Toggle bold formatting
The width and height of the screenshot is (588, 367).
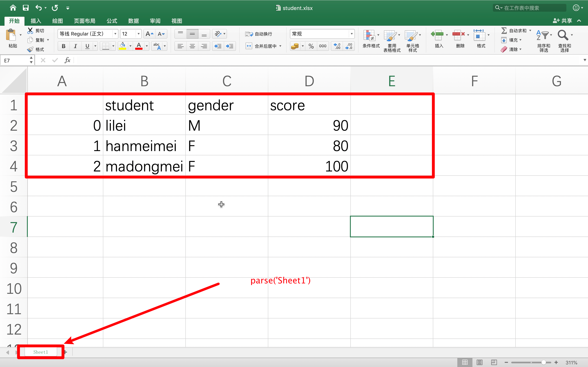(64, 46)
